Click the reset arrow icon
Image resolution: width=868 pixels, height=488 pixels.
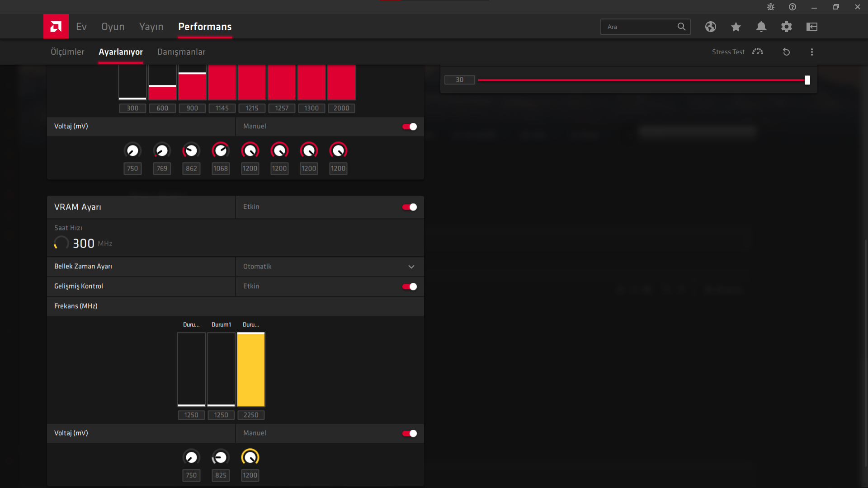click(786, 52)
